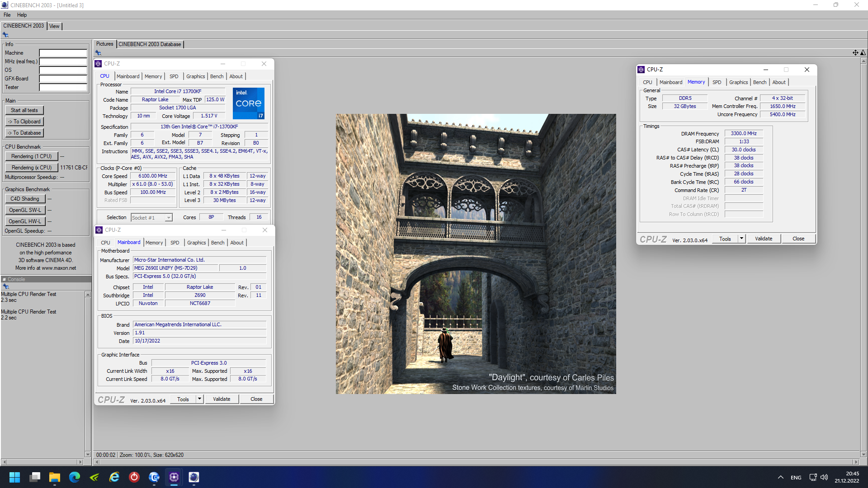Click the CPU-Z title icon in the Mainboard window
This screenshot has height=488, width=868.
click(99, 230)
